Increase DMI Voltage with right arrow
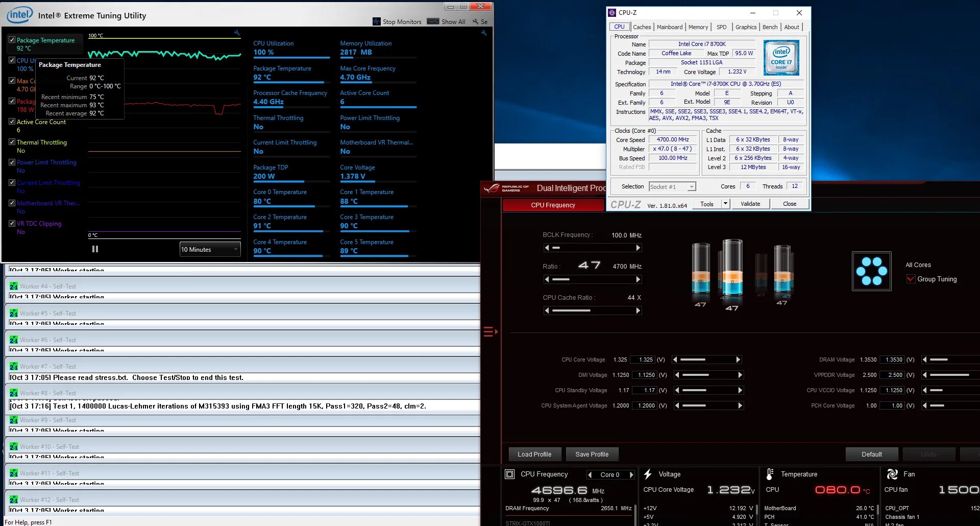This screenshot has height=526, width=980. tap(740, 375)
